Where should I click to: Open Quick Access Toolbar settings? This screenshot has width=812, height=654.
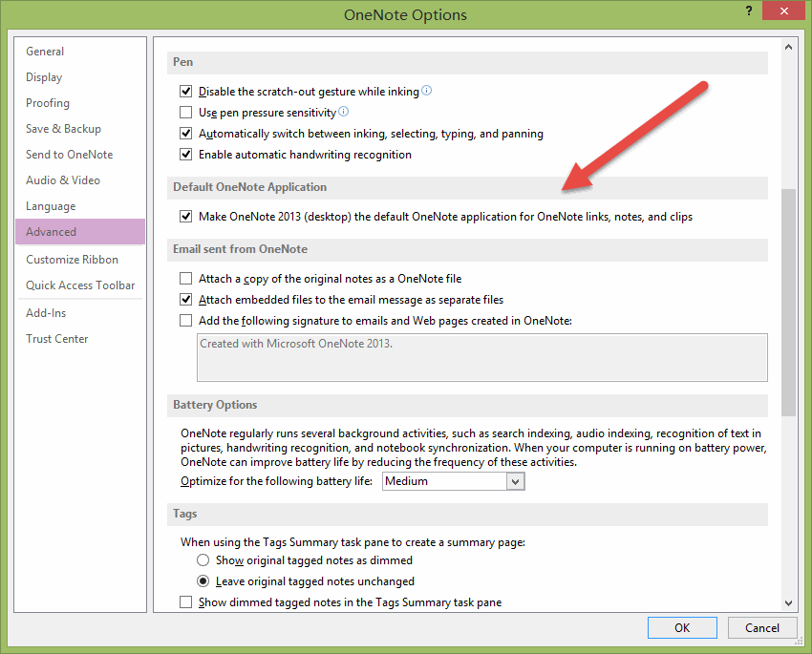click(x=80, y=285)
